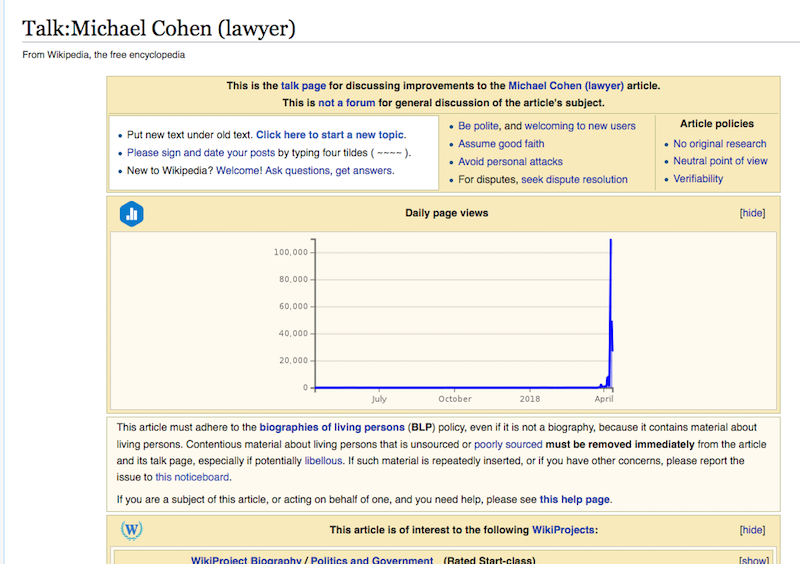Show the WikiProject Biography details

(754, 560)
